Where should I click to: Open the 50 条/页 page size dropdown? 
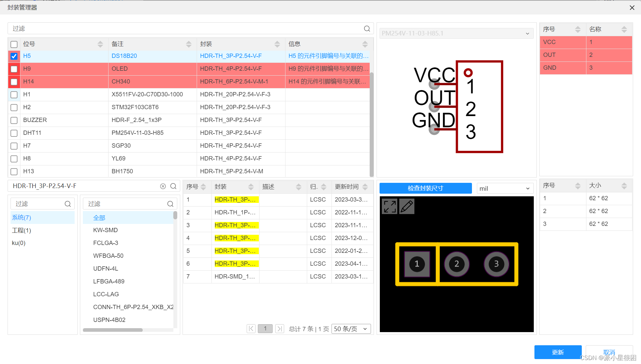click(351, 329)
